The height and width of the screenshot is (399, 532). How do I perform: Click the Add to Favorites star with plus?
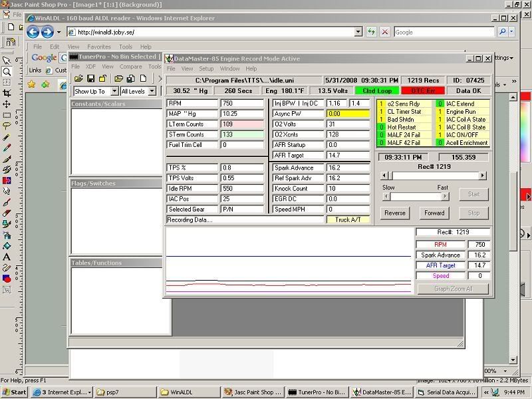click(45, 84)
